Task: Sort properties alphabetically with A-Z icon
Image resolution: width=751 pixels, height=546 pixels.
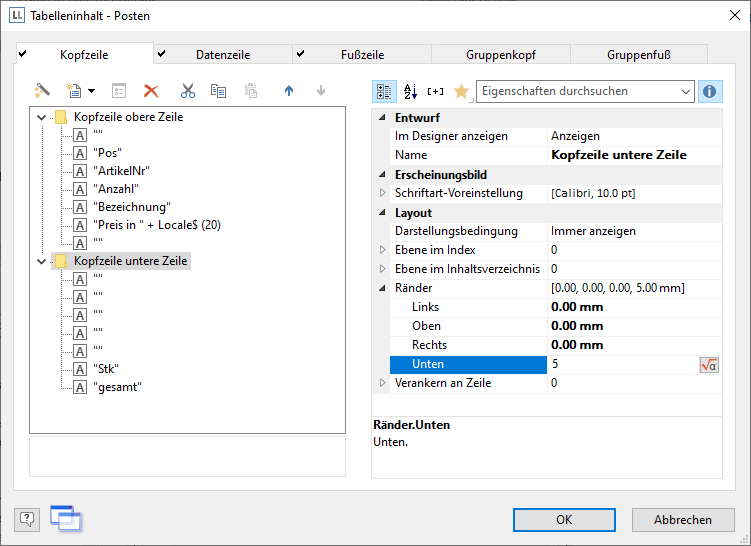Action: point(410,91)
